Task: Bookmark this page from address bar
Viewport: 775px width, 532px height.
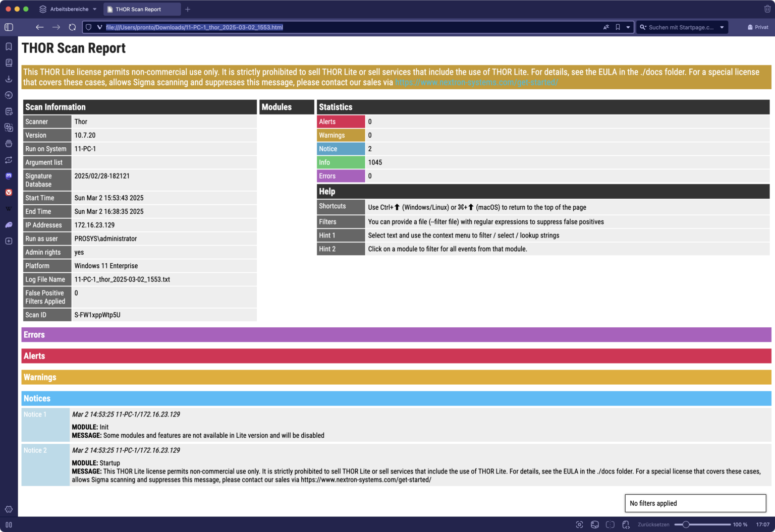Action: [618, 27]
